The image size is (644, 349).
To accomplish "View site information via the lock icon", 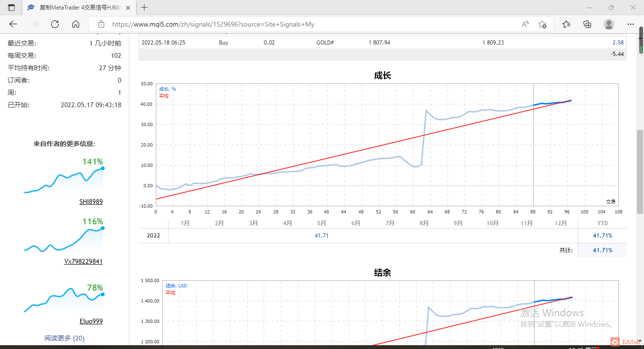I will pos(101,24).
